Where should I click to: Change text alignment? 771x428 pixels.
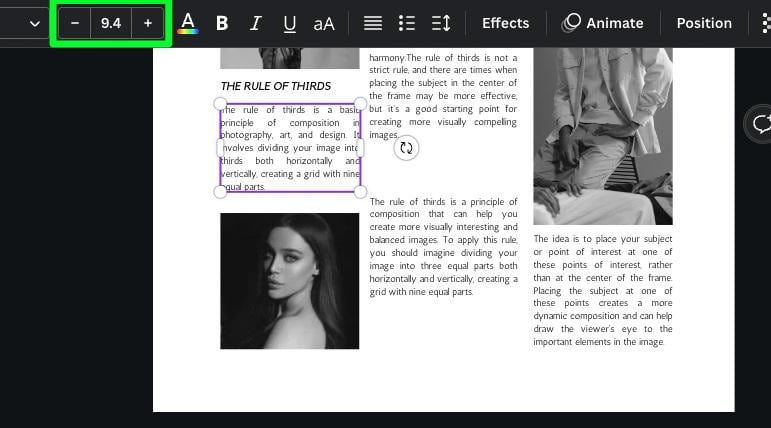373,23
